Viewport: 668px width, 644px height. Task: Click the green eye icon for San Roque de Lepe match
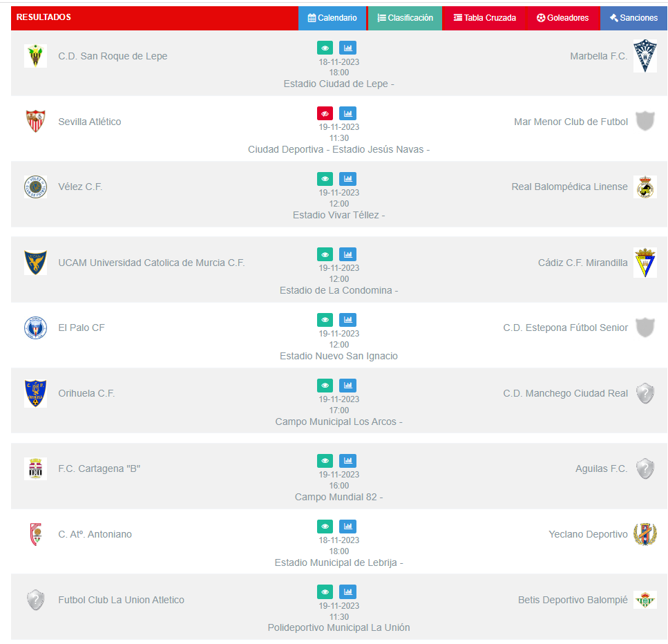325,48
